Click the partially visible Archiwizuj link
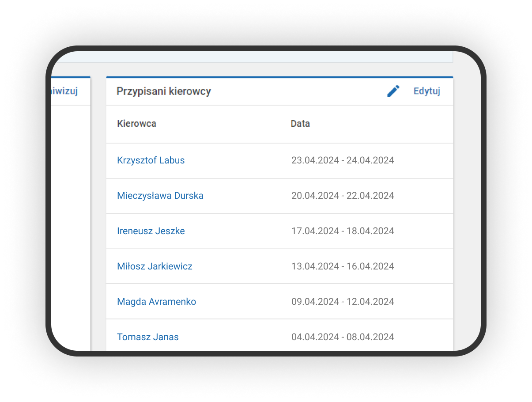This screenshot has width=532, height=402. (65, 91)
